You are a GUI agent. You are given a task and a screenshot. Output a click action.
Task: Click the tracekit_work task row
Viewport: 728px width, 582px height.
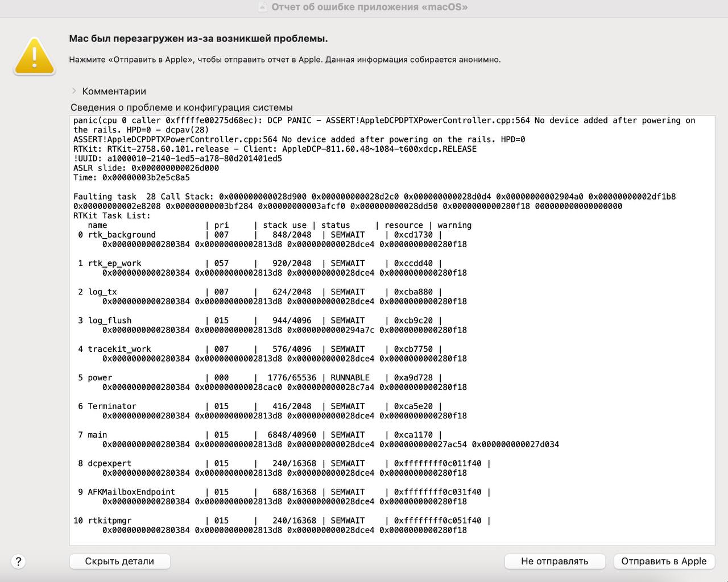260,350
